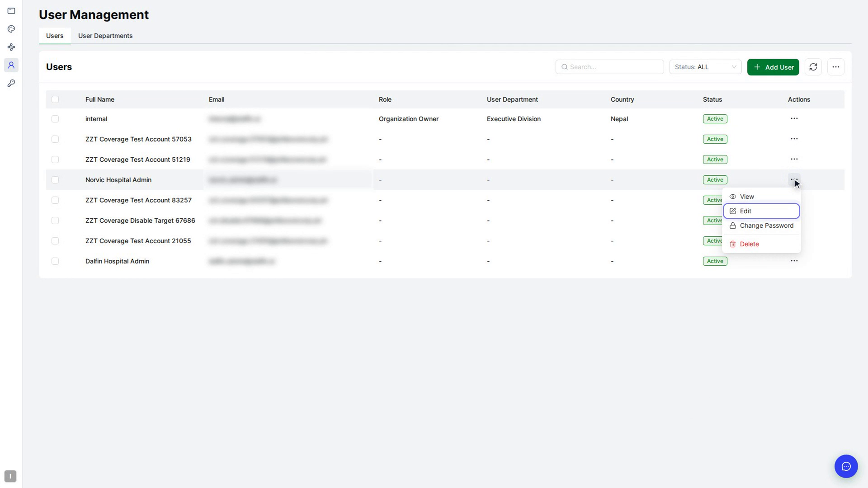Open actions menu for internal user
This screenshot has height=488, width=868.
[794, 118]
